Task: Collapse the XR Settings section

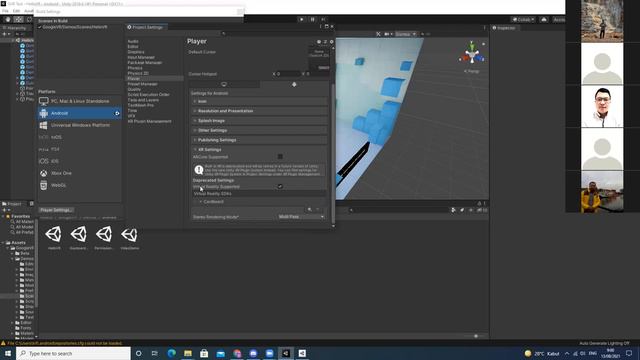Action: tap(259, 150)
